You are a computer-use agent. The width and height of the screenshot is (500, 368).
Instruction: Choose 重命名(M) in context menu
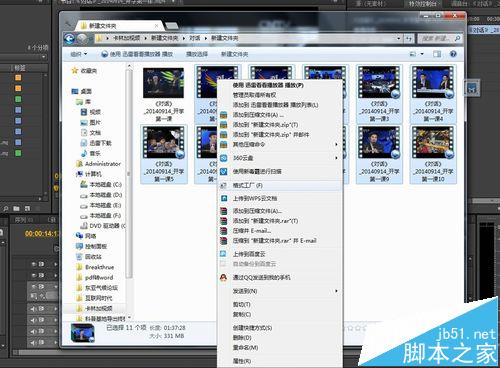click(x=245, y=348)
